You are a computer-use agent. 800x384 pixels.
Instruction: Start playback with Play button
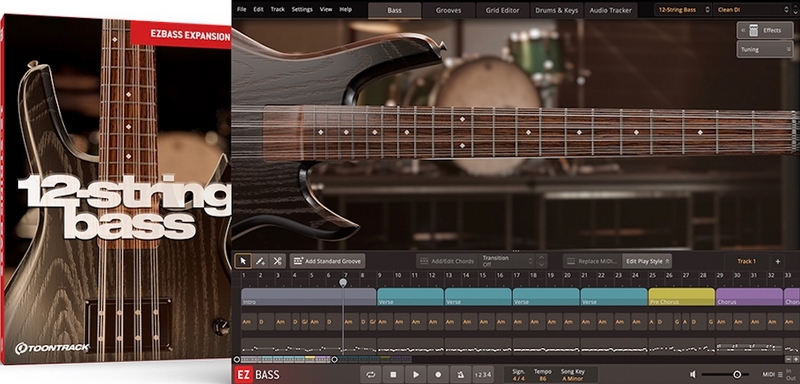pos(416,375)
